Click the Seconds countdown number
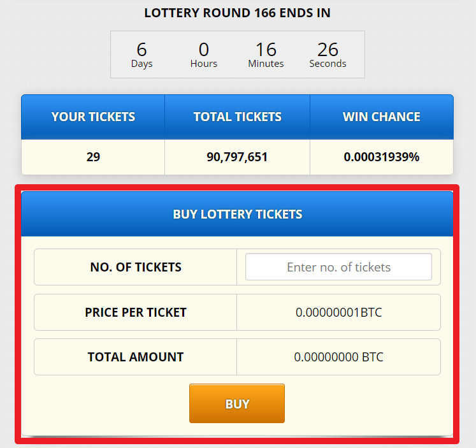This screenshot has width=476, height=448. point(328,50)
